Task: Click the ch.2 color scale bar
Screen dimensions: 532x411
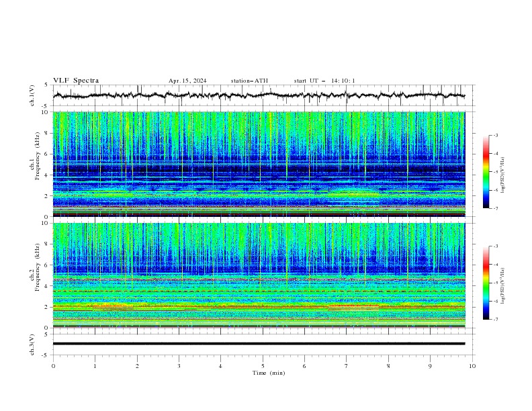Action: click(486, 283)
